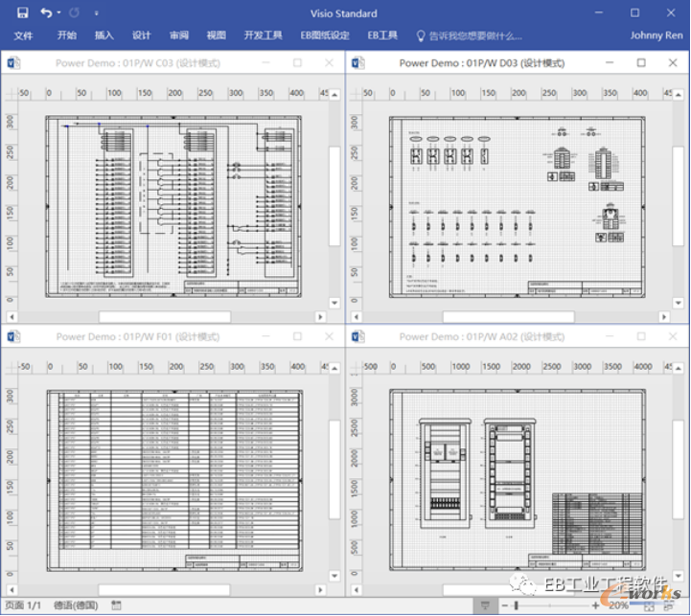
Task: Minimize the 01P/W D03 drawing window
Action: [610, 63]
